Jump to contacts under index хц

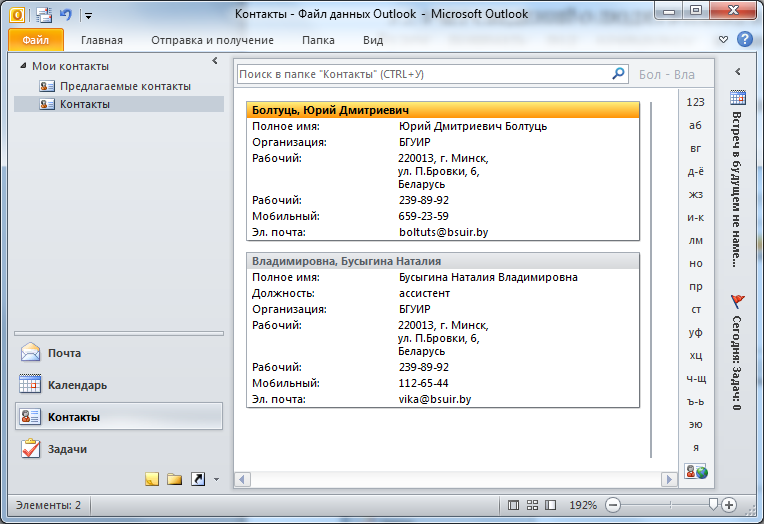(x=695, y=355)
